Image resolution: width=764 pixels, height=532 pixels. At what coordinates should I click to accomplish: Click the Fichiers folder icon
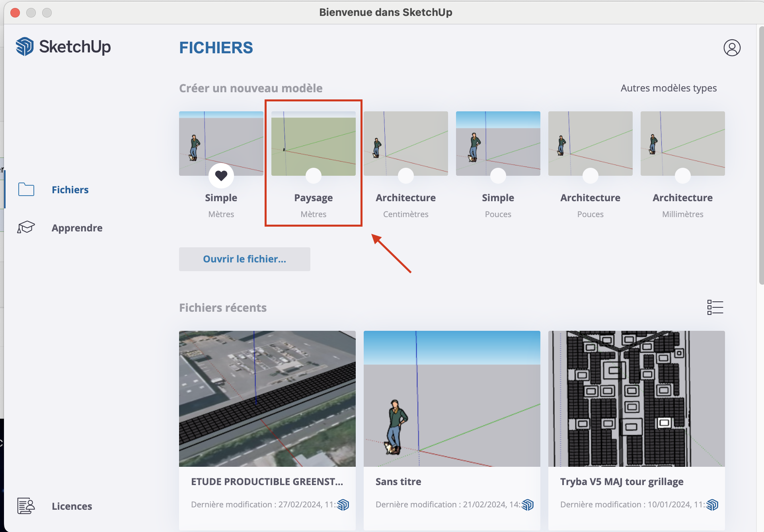[26, 189]
